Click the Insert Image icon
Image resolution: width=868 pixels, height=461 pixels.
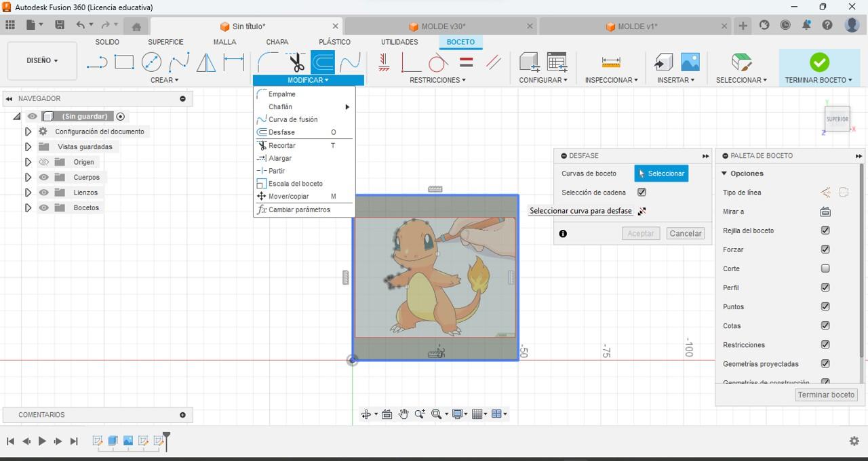point(690,62)
